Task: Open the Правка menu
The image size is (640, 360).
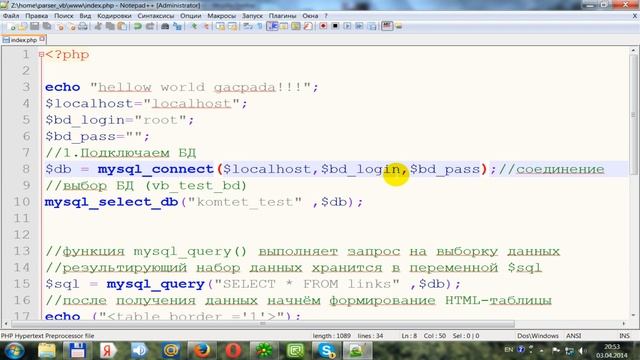Action: coord(37,16)
